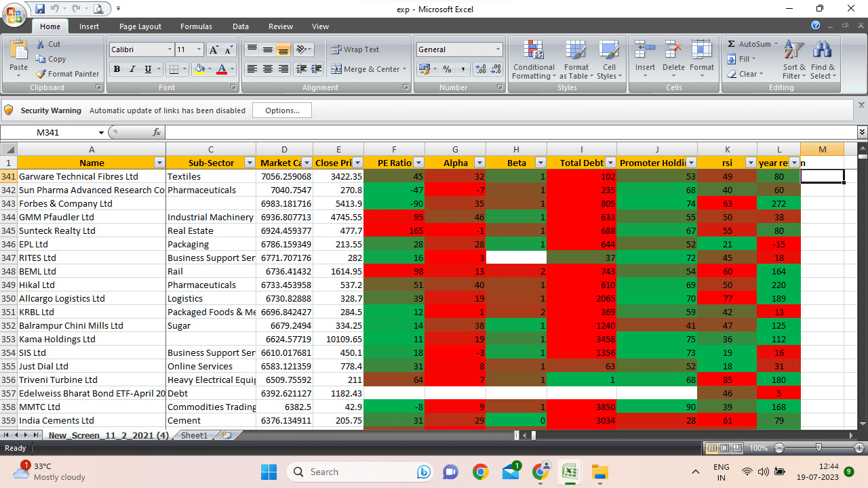
Task: Open Microsoft Office Excel Help
Action: tap(816, 26)
